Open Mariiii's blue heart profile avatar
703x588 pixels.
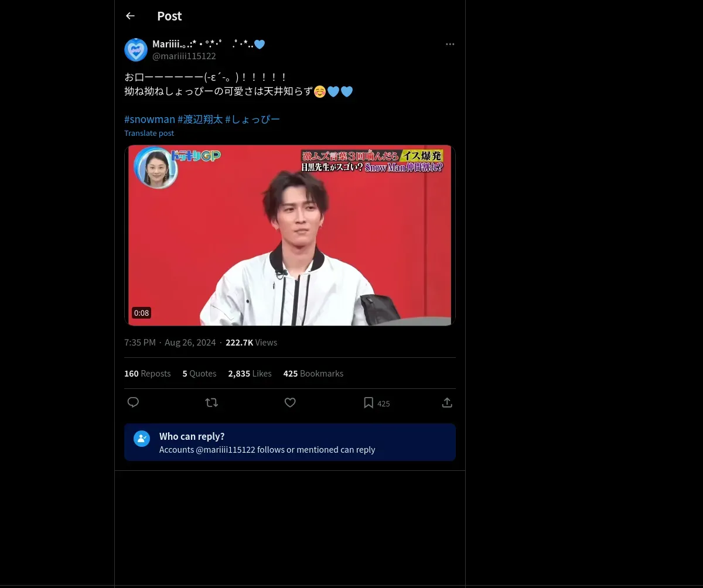[136, 50]
